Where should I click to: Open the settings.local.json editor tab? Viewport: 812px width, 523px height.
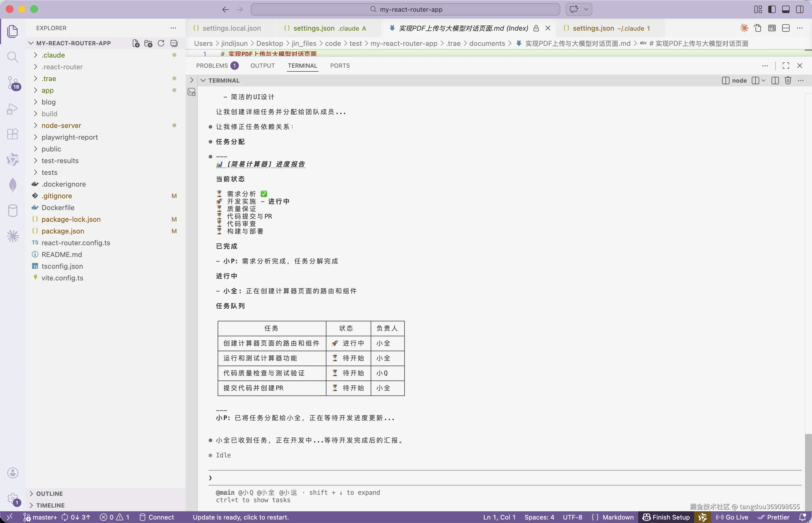pyautogui.click(x=231, y=28)
